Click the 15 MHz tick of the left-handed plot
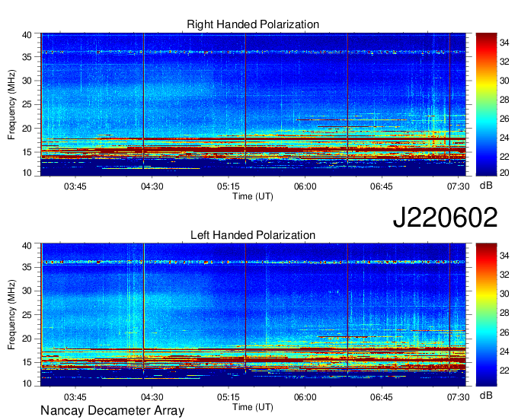 pyautogui.click(x=27, y=363)
